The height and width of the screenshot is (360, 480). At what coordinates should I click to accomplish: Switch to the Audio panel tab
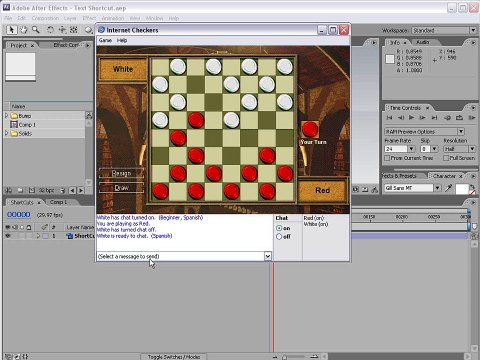tap(422, 42)
